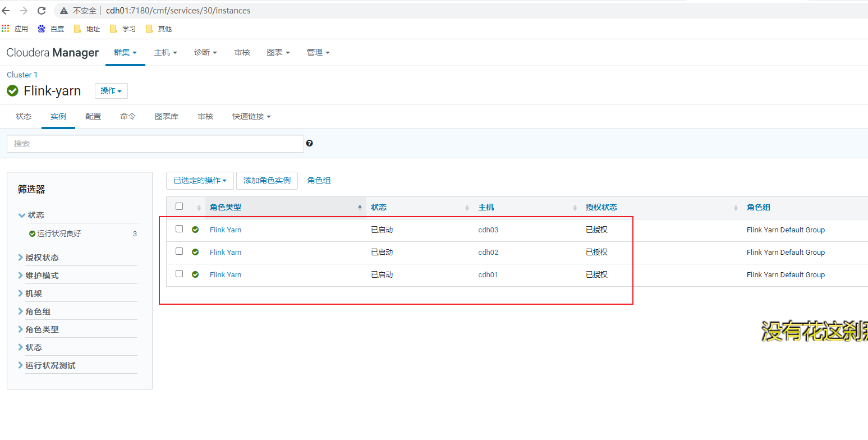
Task: Check the select-all checkbox in table header
Action: (178, 205)
